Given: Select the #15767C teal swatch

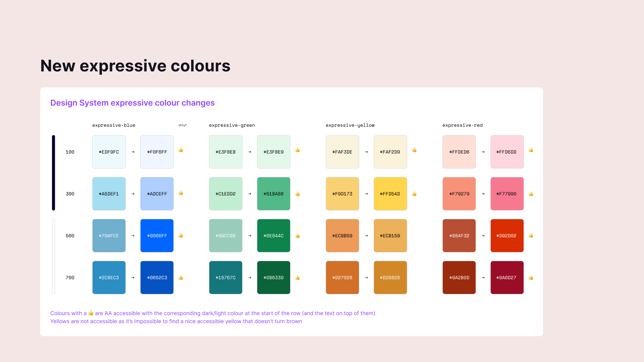Looking at the screenshot, I should point(226,278).
